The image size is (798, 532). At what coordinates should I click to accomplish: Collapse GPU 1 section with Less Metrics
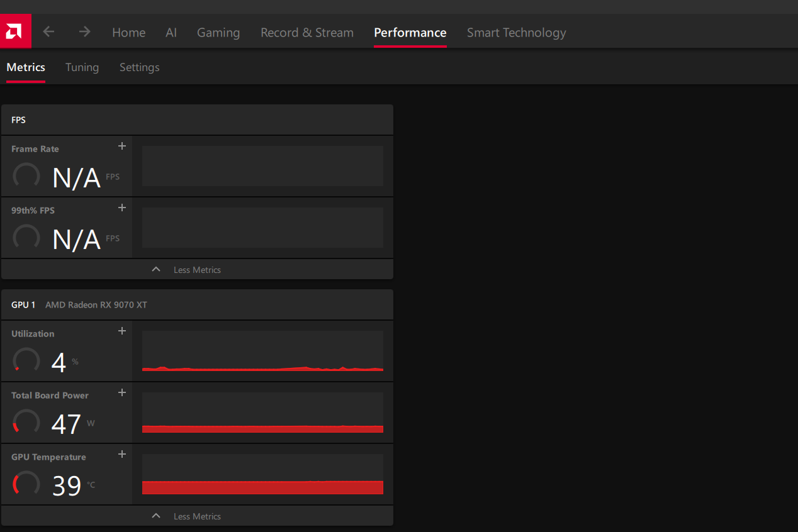[x=197, y=516]
